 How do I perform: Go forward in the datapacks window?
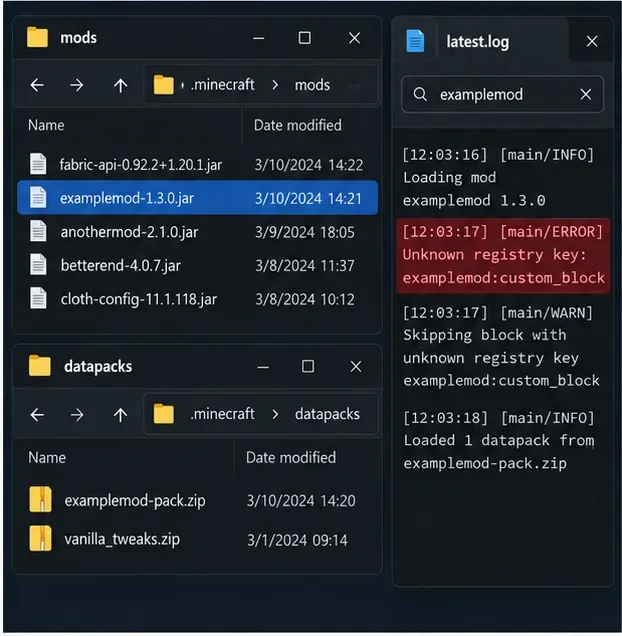77,415
